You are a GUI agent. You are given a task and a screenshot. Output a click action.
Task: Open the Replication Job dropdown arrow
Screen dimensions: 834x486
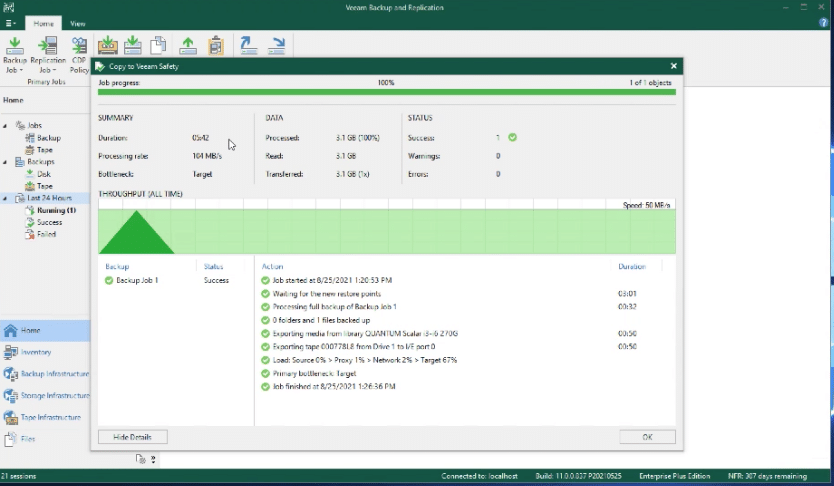[x=55, y=70]
